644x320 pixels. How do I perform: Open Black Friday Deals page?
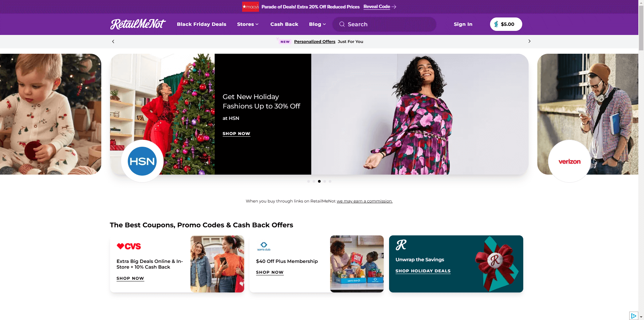[202, 24]
